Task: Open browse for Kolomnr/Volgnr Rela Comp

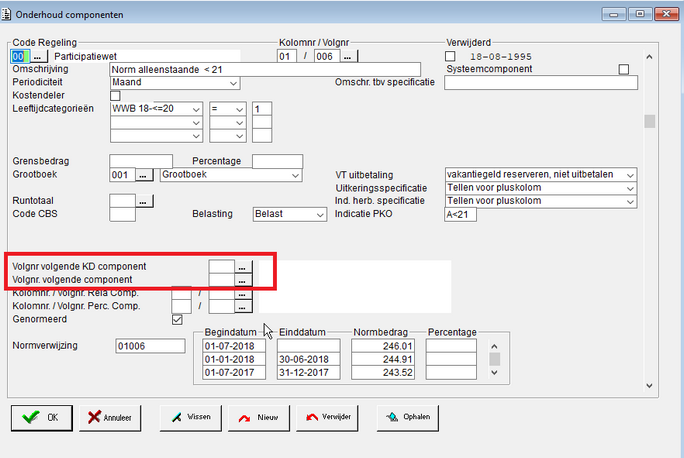Action: (243, 294)
